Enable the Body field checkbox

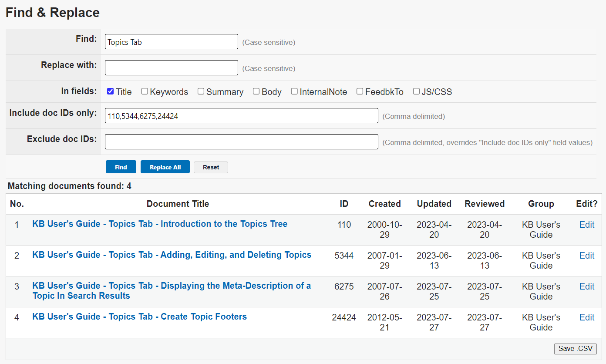pyautogui.click(x=256, y=91)
